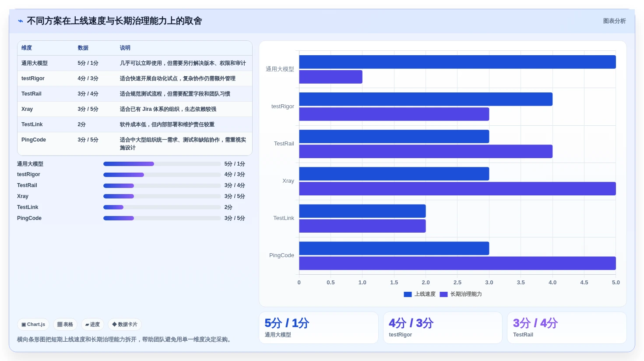Click the testRigor progress bar

pos(162,175)
